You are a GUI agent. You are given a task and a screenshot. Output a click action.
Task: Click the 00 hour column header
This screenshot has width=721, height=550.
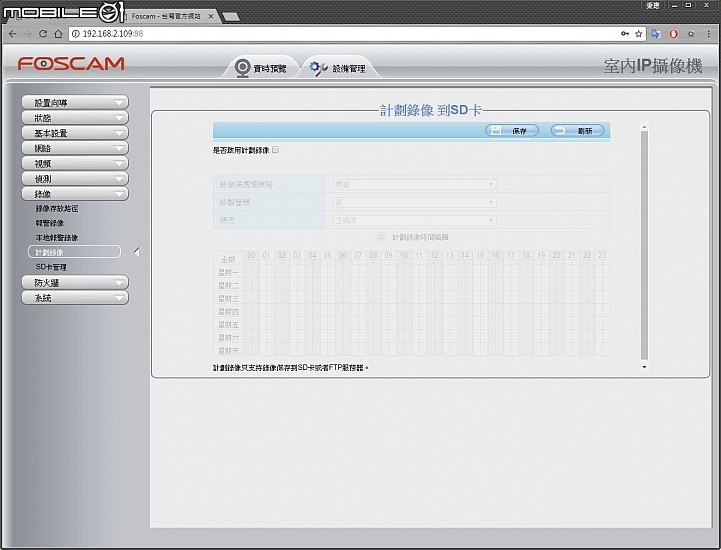[x=251, y=255]
